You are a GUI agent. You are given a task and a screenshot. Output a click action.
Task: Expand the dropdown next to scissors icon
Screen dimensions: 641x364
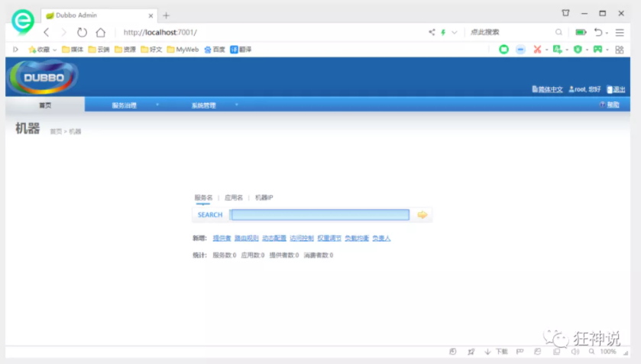tap(546, 50)
